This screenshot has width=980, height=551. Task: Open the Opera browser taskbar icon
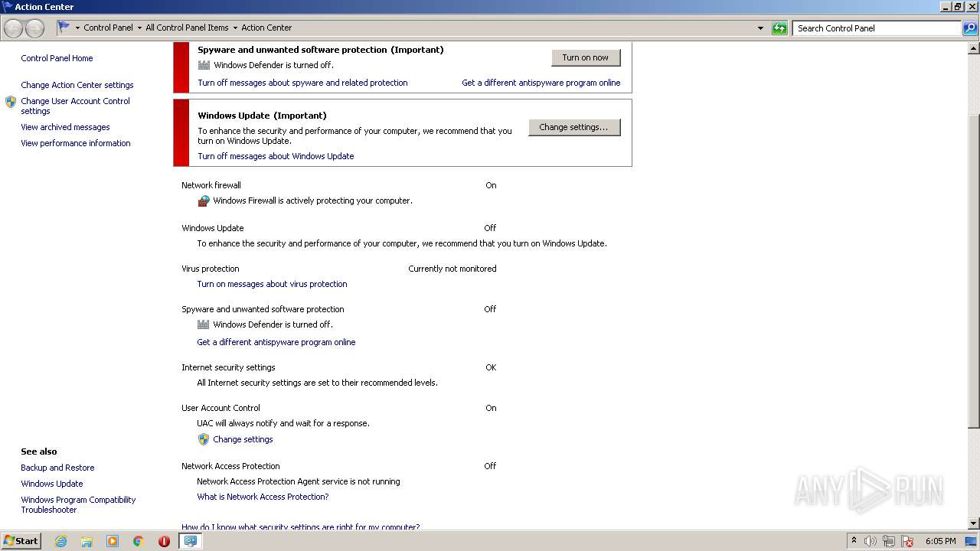164,541
